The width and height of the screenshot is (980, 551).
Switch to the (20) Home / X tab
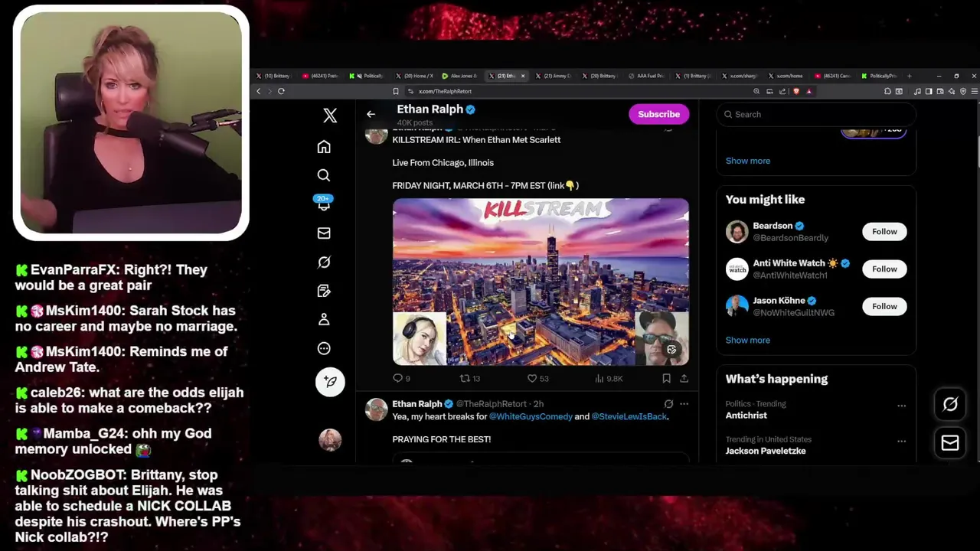pyautogui.click(x=414, y=76)
